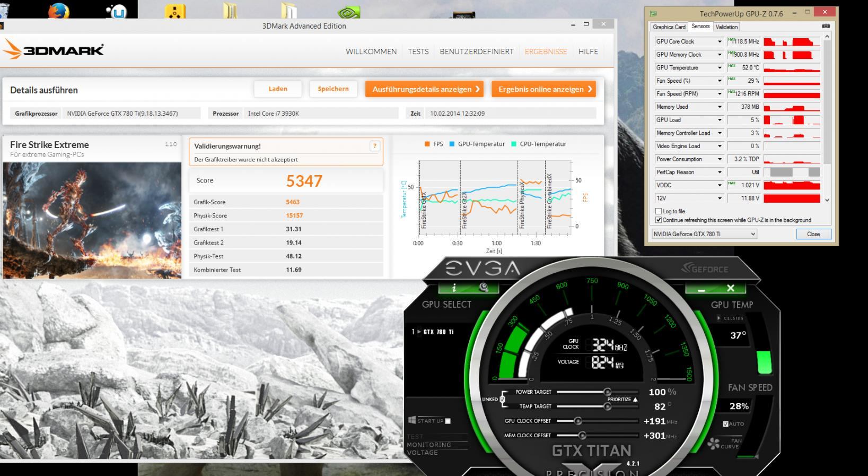Open the EVGA Precision settings gear icon

[x=484, y=288]
